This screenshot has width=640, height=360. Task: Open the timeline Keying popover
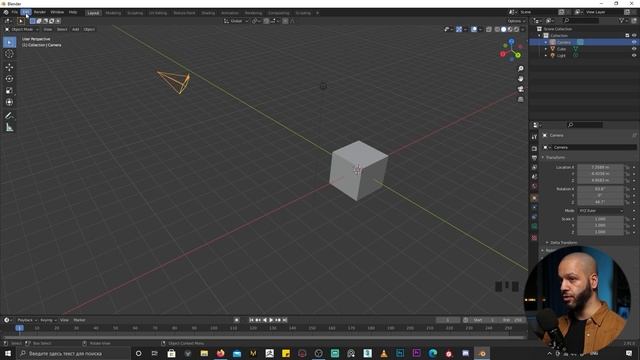tap(48, 320)
